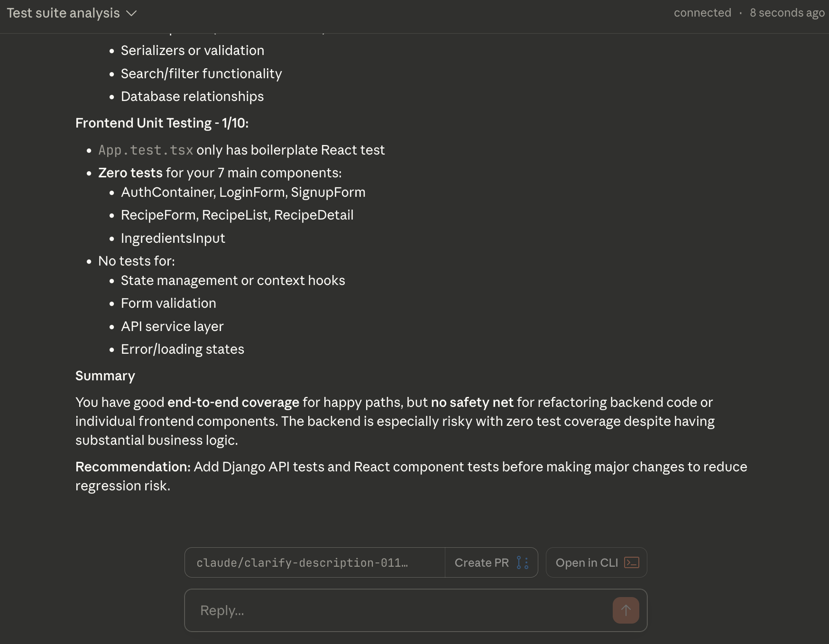Click the Create PR button
This screenshot has width=829, height=644.
(x=481, y=562)
